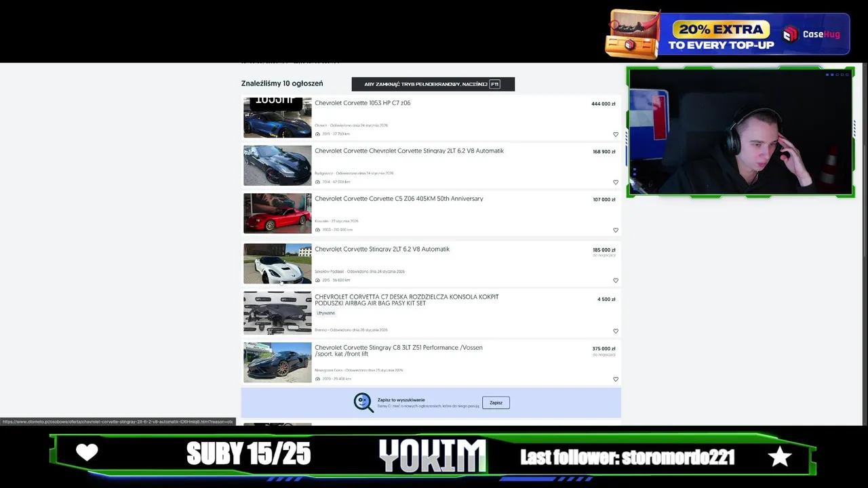Click the CaseHug logo in the banner
868x488 pixels.
click(x=811, y=35)
